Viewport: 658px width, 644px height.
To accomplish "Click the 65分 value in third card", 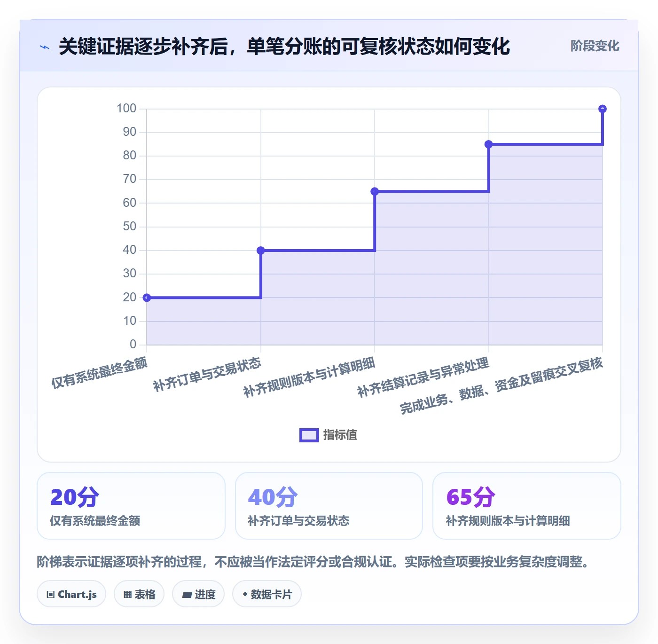I will coord(471,497).
